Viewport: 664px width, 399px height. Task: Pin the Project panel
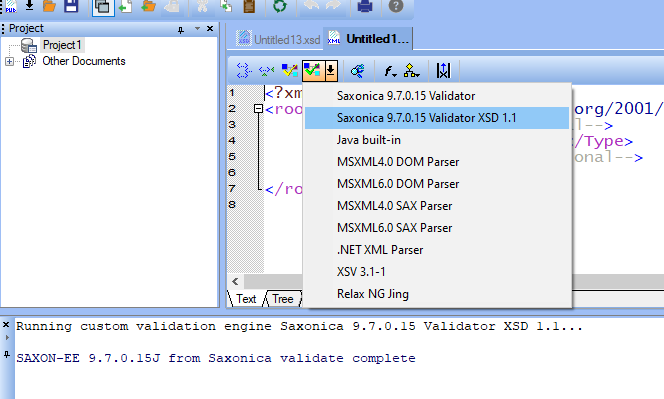[x=181, y=29]
